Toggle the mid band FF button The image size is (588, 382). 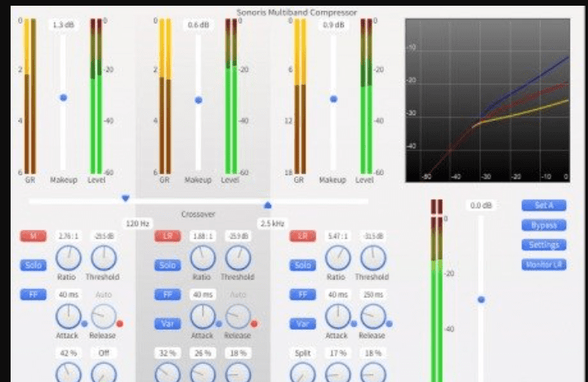167,295
